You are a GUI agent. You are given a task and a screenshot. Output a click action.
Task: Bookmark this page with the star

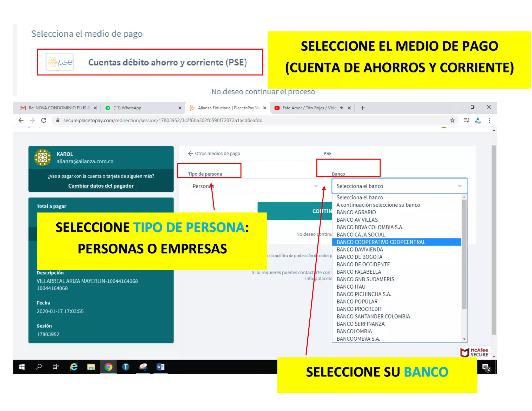(x=452, y=120)
